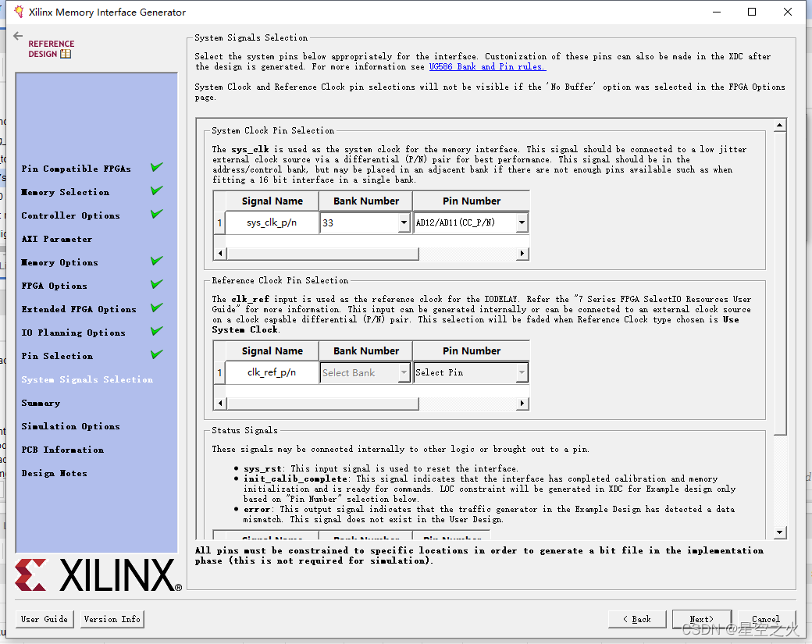
Task: Click the green checkmark next to Pin Compatible FPGAs
Action: [x=157, y=167]
